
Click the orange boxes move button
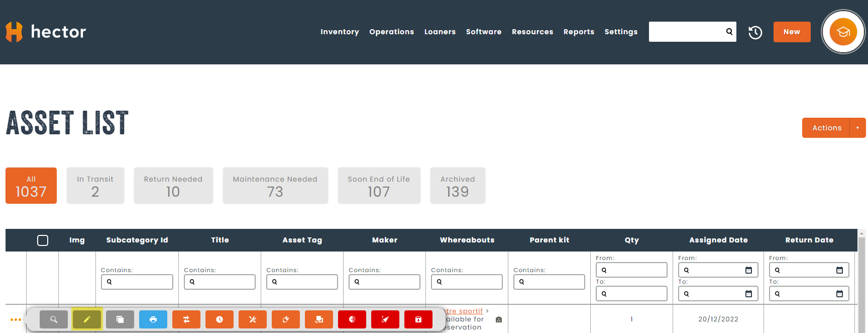tap(319, 319)
